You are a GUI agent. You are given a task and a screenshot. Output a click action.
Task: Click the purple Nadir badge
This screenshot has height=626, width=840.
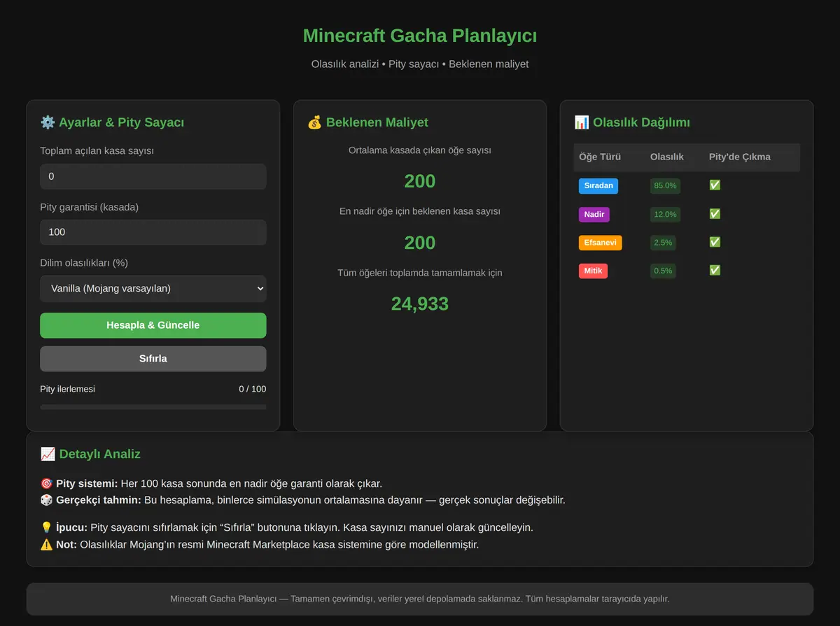pyautogui.click(x=594, y=214)
